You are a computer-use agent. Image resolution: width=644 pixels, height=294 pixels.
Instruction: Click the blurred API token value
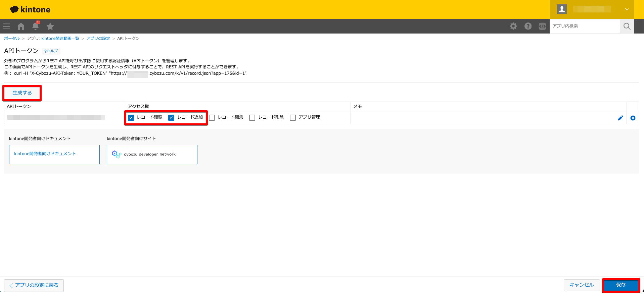pos(56,118)
